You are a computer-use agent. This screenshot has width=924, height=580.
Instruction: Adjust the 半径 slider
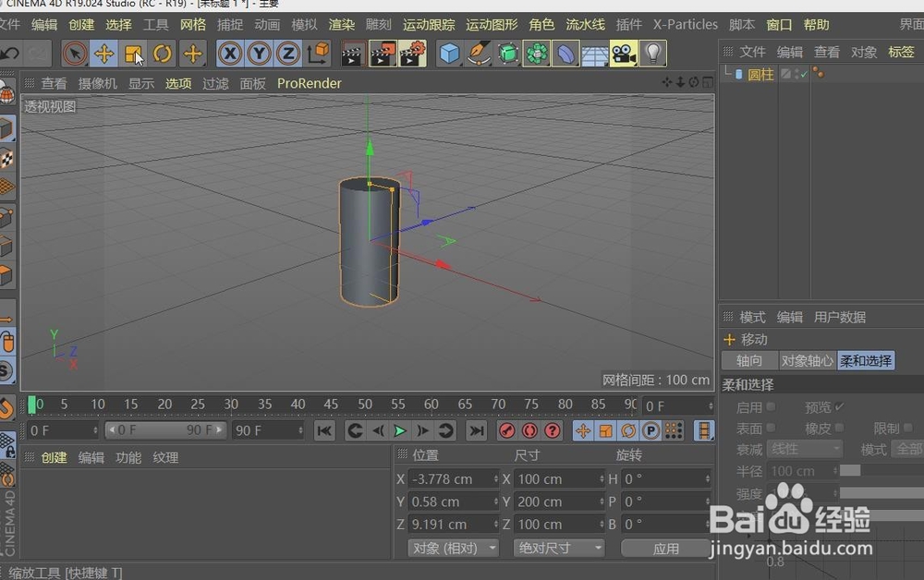click(x=881, y=470)
